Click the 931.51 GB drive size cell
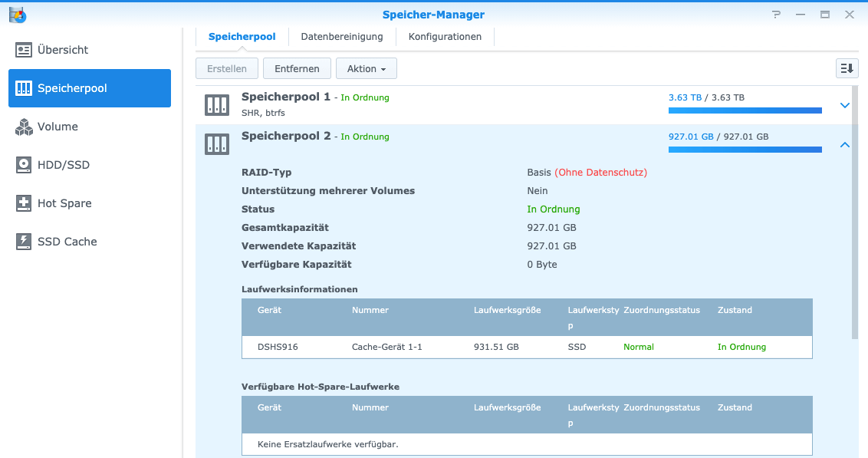Screen dimensions: 868x458 [x=497, y=348]
